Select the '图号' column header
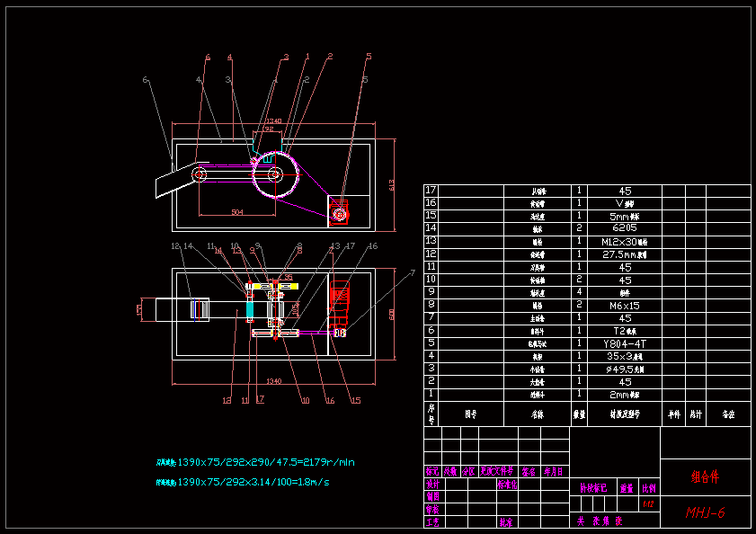 [471, 414]
